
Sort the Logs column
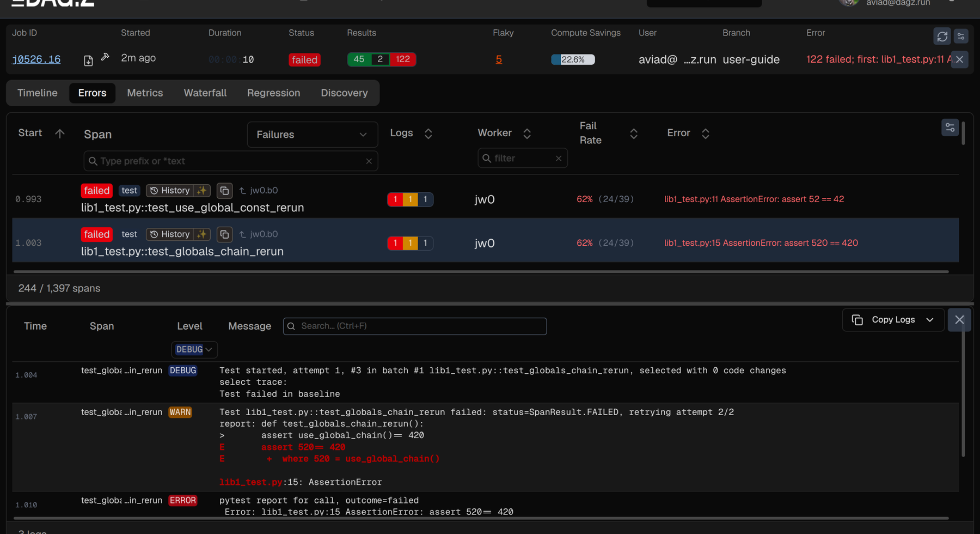tap(428, 133)
